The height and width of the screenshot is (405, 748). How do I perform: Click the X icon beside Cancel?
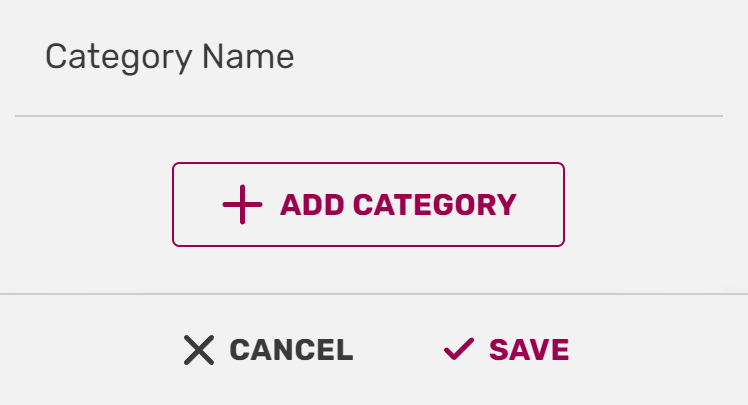pos(199,350)
